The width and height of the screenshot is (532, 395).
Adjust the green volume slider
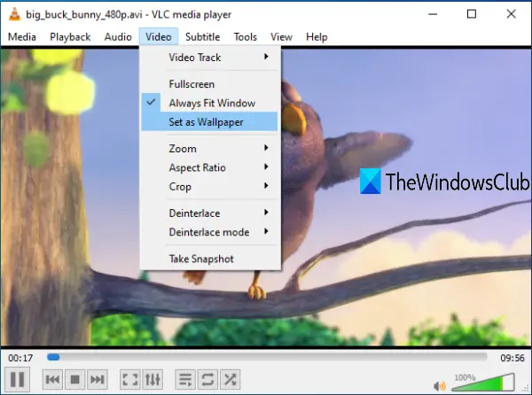click(x=483, y=382)
